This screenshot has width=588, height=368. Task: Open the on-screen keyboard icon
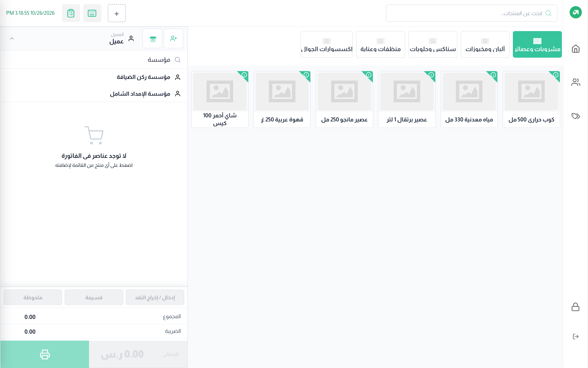click(x=92, y=13)
